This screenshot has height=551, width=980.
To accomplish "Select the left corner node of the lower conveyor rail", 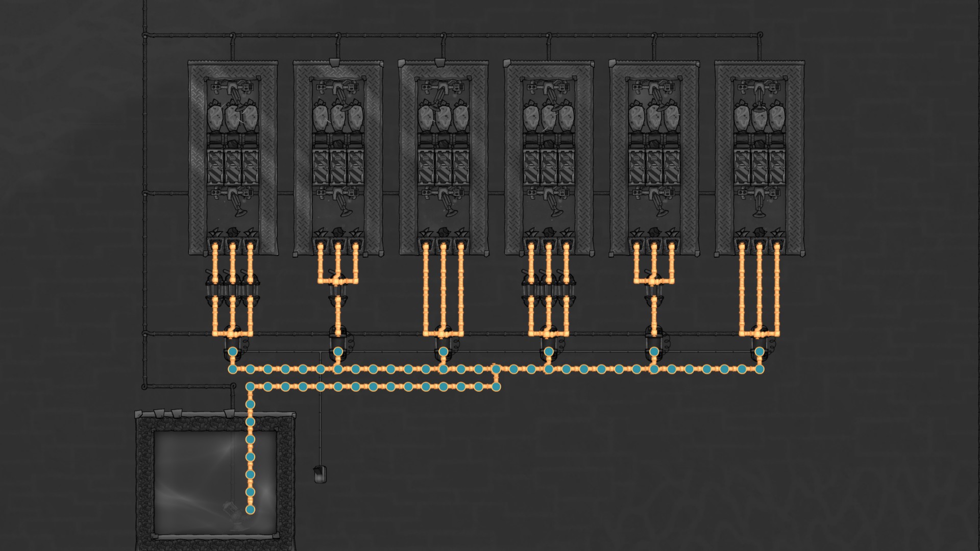I will click(250, 387).
